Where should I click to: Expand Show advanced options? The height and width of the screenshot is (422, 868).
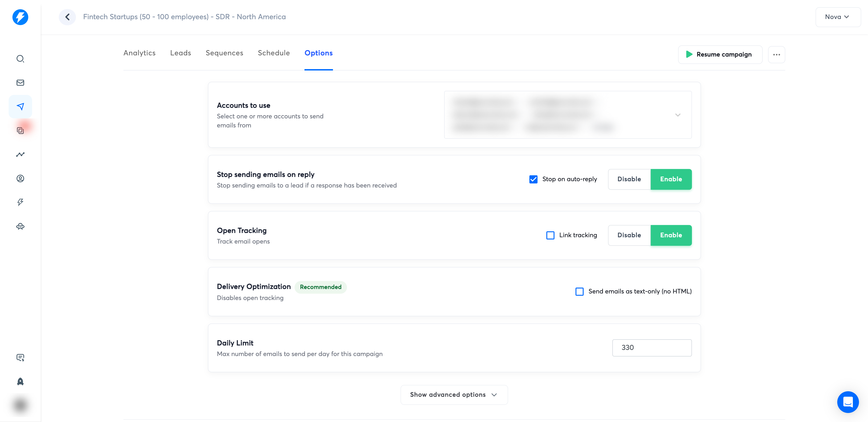453,395
